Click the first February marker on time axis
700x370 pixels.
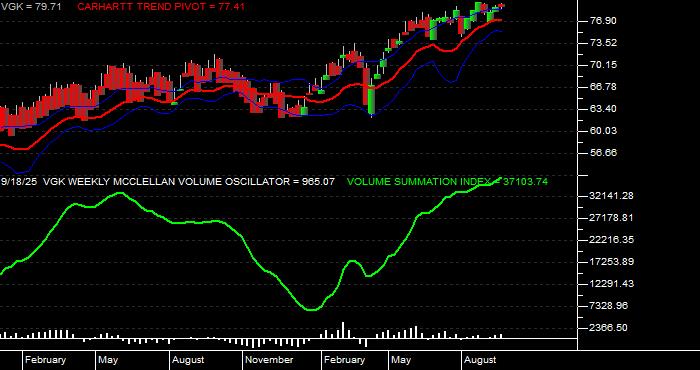(46, 360)
